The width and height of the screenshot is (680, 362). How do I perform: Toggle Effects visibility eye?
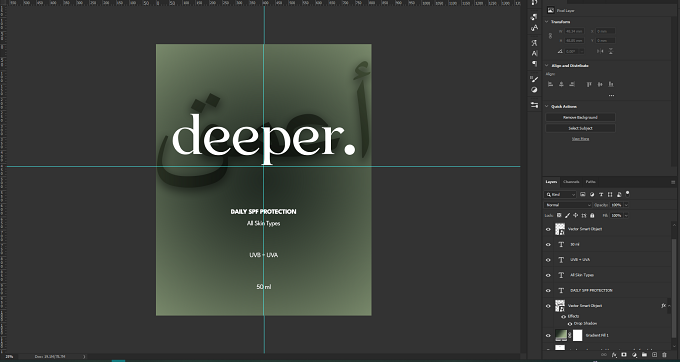pyautogui.click(x=563, y=316)
